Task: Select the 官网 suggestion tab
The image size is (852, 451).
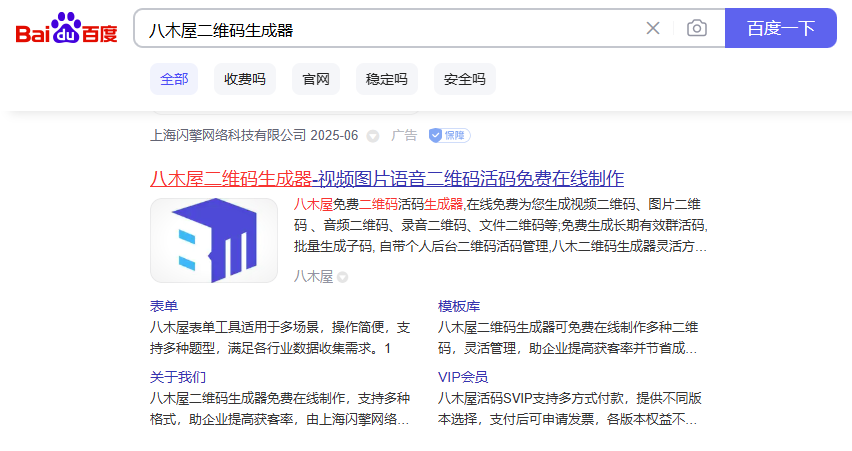Action: [x=316, y=79]
